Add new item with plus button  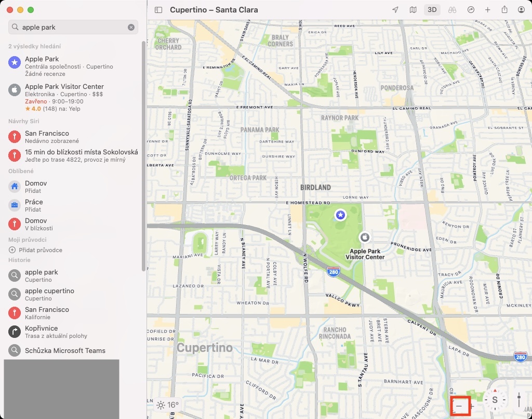pyautogui.click(x=487, y=10)
